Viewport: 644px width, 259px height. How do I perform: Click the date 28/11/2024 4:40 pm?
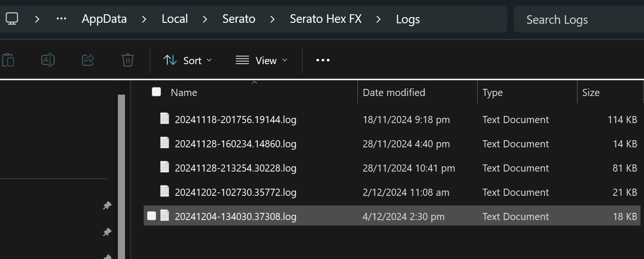406,144
